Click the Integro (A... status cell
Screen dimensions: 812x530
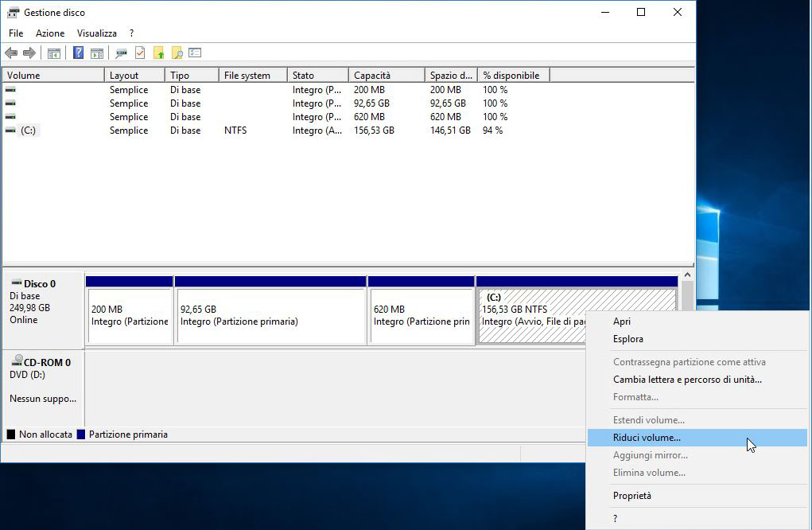tap(317, 131)
